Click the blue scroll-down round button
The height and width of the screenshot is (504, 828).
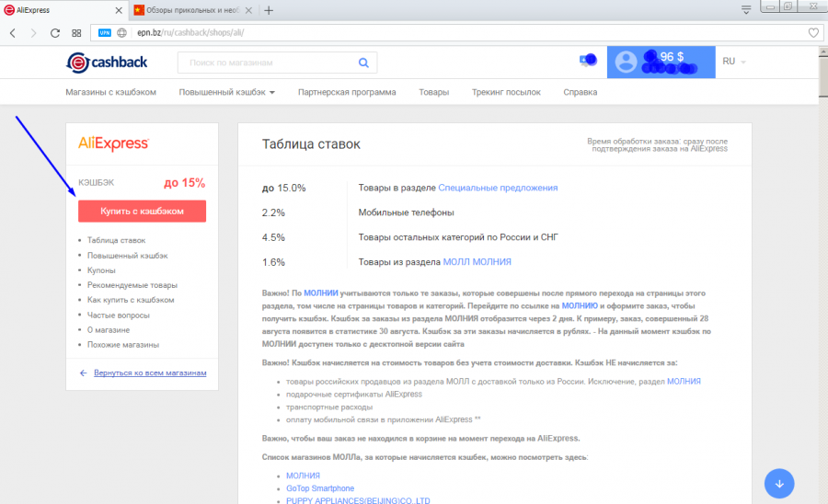[x=779, y=484]
